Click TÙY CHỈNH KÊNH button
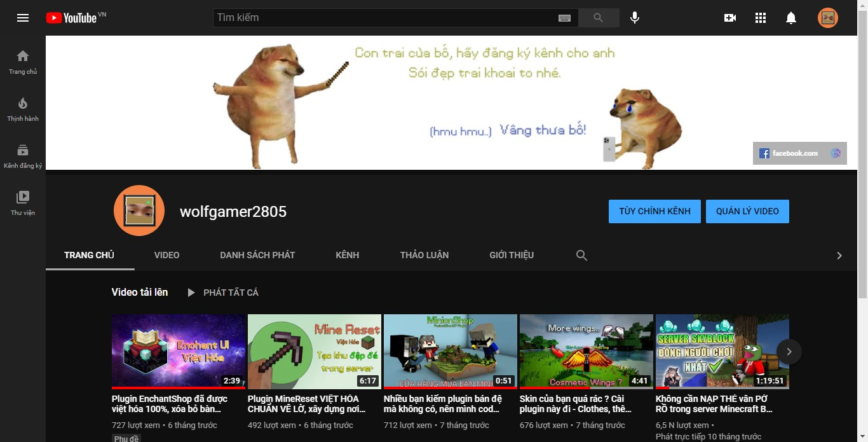Screen dimensions: 868x442 tap(654, 211)
